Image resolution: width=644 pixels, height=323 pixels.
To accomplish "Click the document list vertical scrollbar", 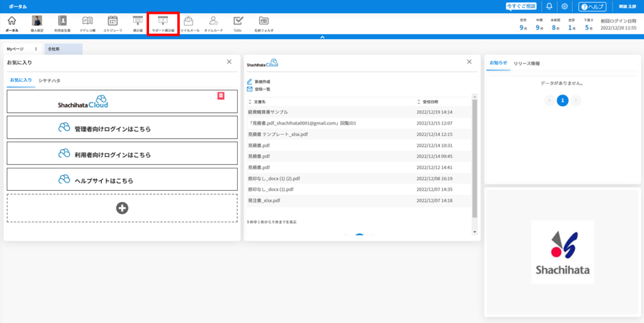I will (475, 158).
